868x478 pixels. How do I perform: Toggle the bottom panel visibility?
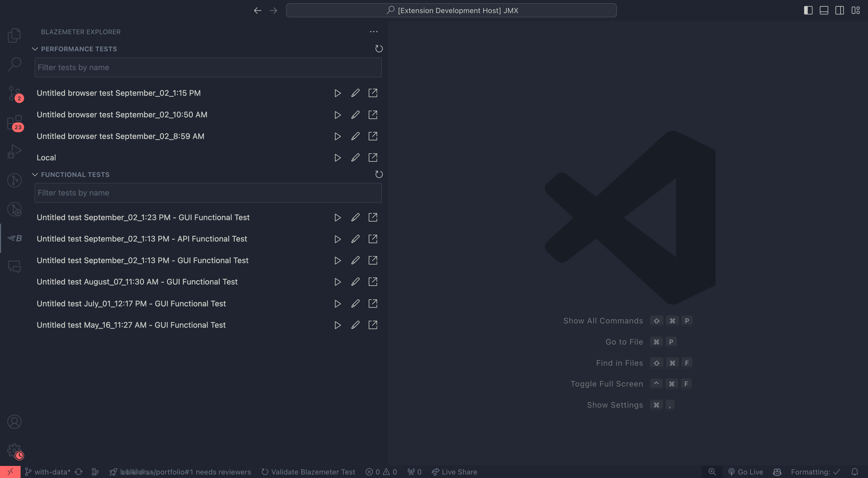coord(824,11)
